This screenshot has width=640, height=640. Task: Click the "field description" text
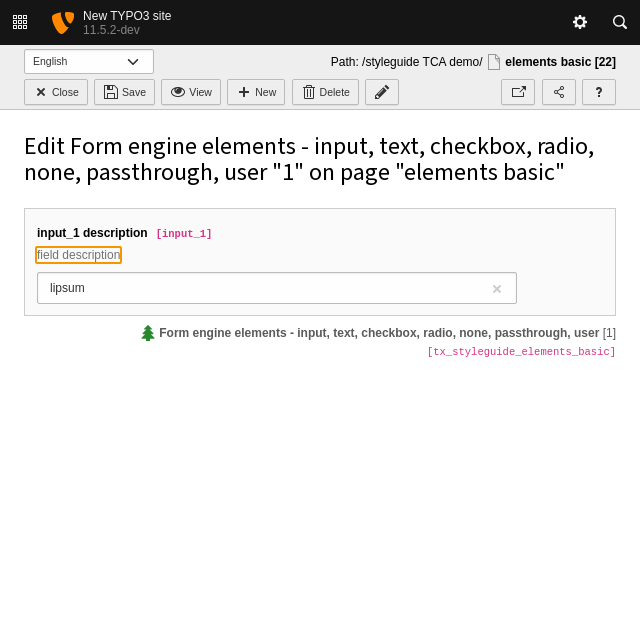tap(78, 255)
